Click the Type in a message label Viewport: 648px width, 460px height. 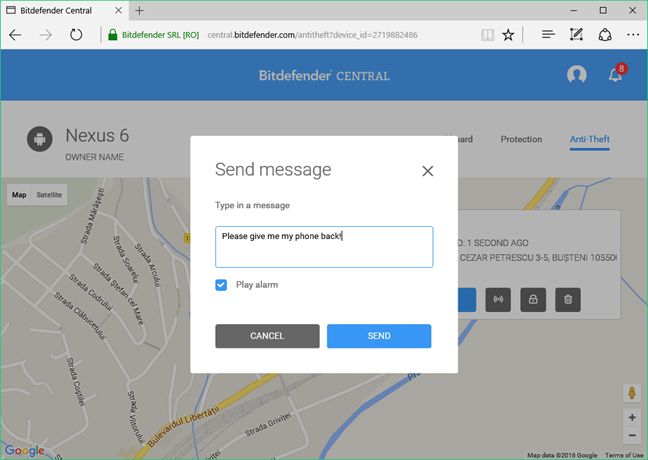point(252,205)
